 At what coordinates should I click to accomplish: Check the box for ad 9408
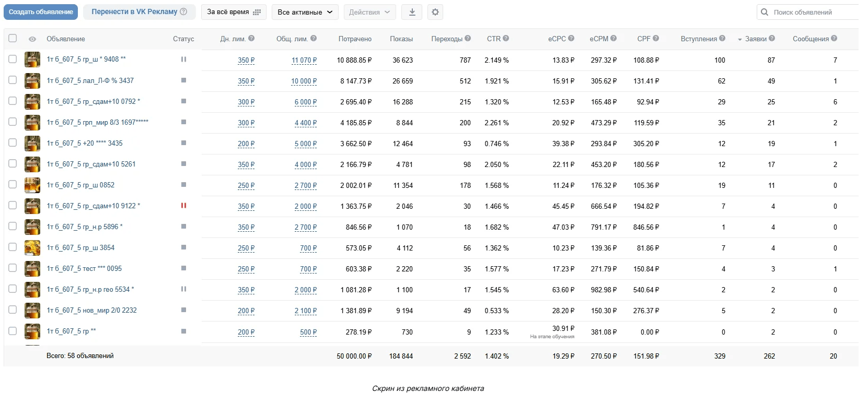[13, 60]
